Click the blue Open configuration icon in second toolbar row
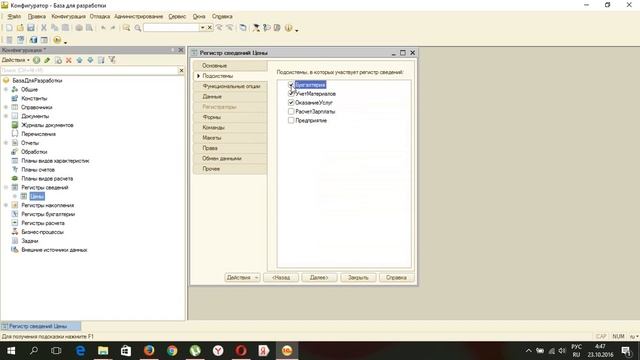640x360 pixels. click(x=33, y=40)
